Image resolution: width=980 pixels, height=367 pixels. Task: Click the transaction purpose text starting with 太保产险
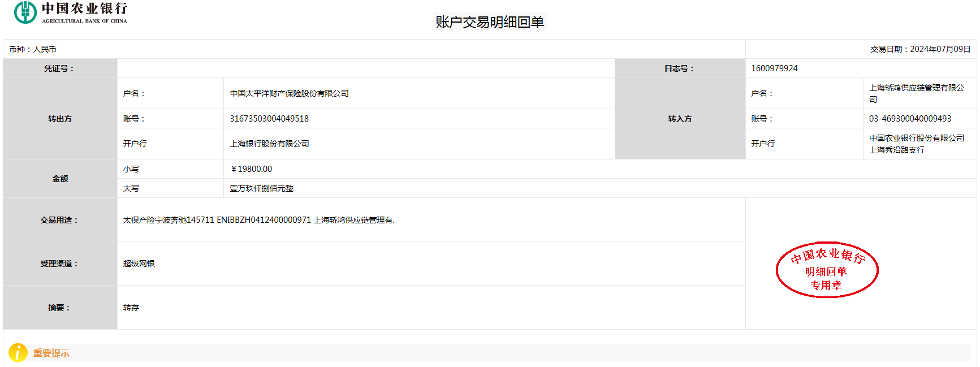(x=258, y=220)
